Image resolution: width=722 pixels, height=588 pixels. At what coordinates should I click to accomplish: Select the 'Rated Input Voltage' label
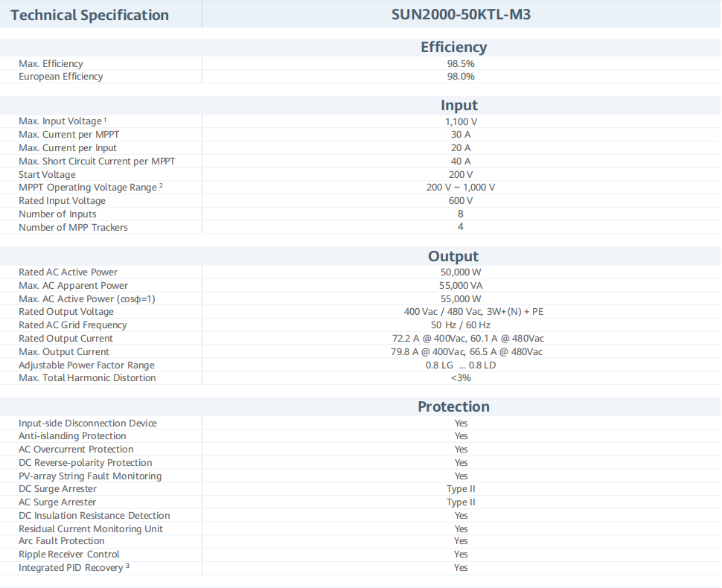[x=63, y=201]
